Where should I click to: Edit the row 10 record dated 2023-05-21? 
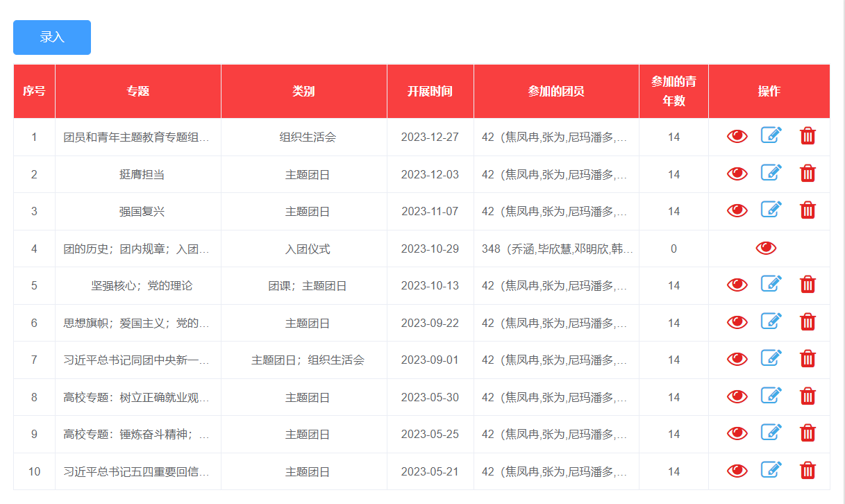point(771,470)
